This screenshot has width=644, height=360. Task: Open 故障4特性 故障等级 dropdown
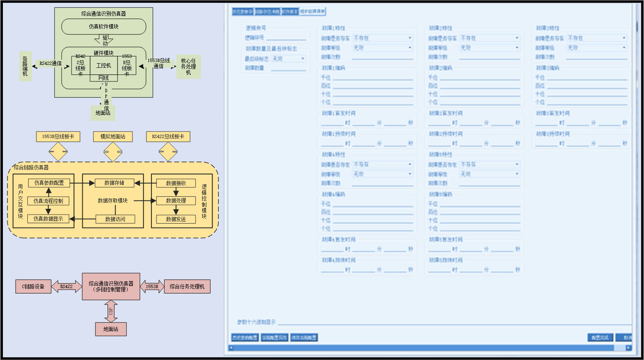coord(383,174)
